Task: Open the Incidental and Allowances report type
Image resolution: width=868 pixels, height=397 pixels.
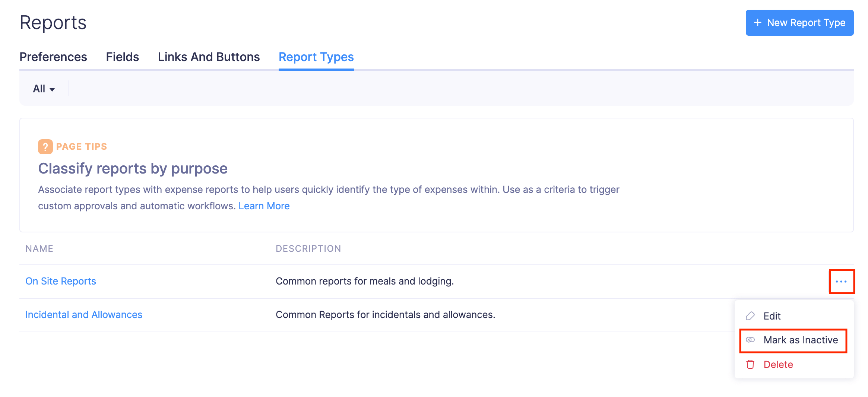Action: click(83, 315)
